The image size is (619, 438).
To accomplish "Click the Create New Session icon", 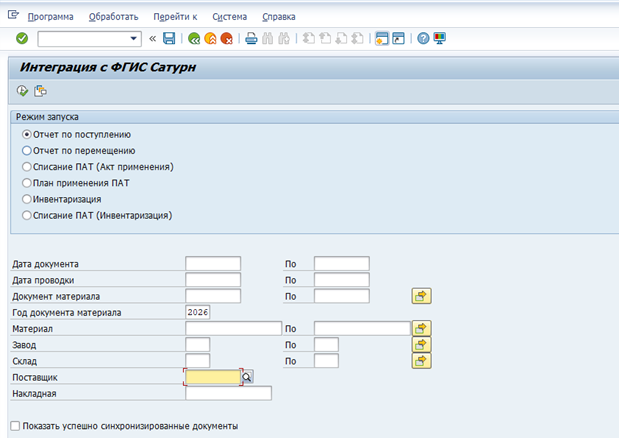I will tap(382, 38).
